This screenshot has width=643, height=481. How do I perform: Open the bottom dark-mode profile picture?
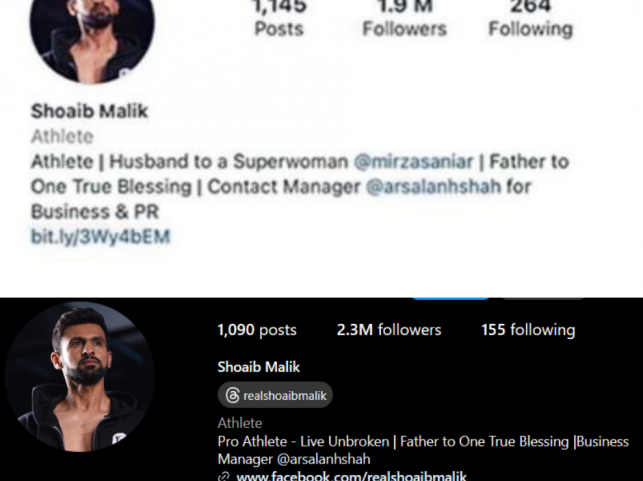click(x=80, y=376)
